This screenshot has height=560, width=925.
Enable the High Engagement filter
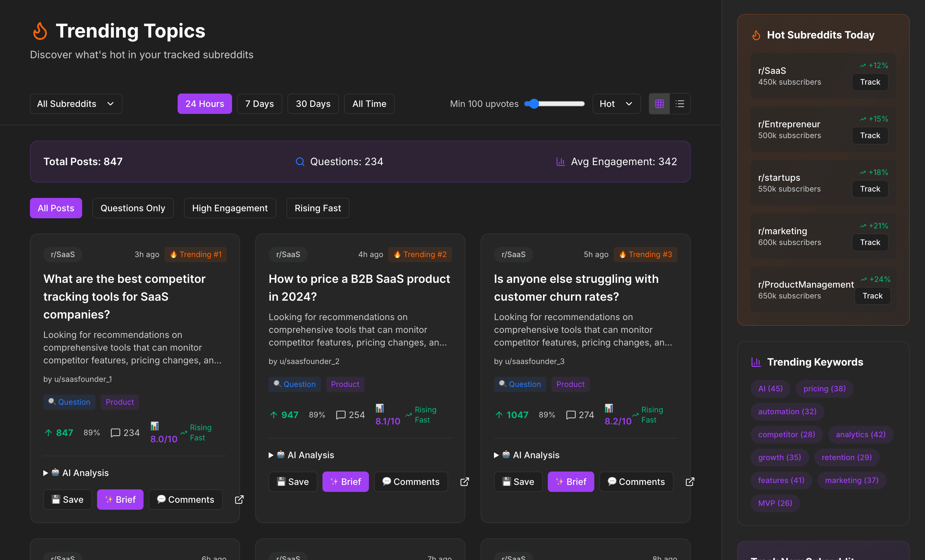[230, 208]
